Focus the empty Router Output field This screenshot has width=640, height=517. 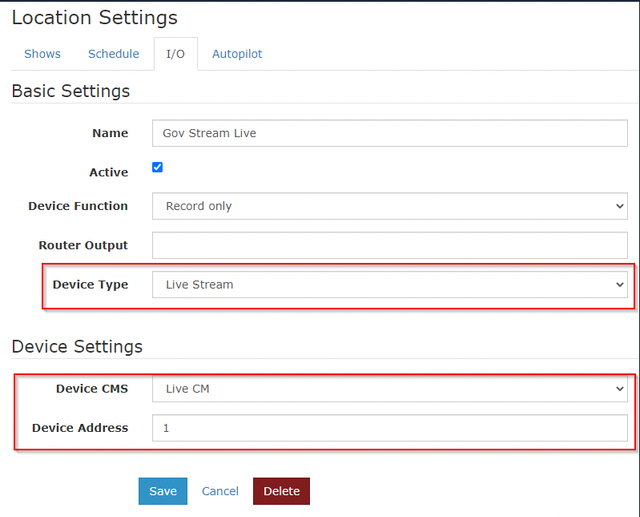point(390,245)
